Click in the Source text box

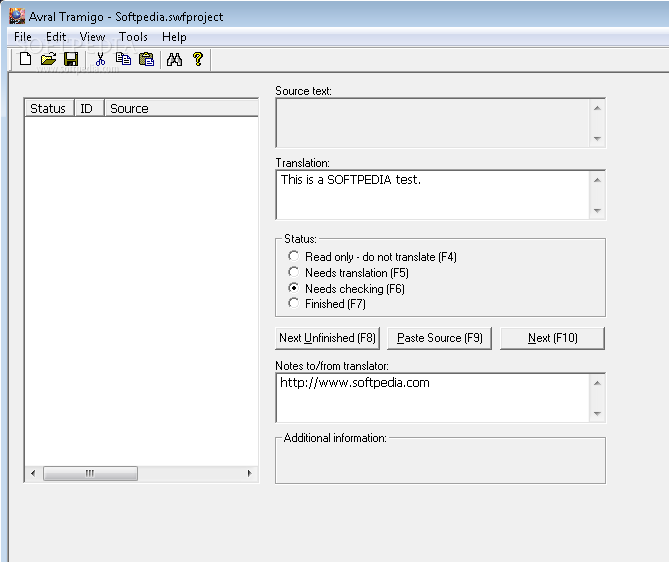point(433,123)
